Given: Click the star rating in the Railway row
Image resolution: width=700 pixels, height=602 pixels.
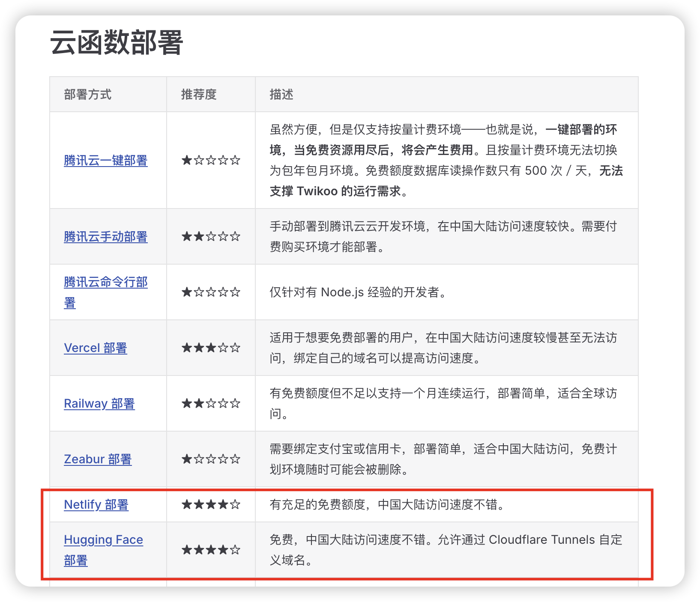Looking at the screenshot, I should click(x=211, y=404).
